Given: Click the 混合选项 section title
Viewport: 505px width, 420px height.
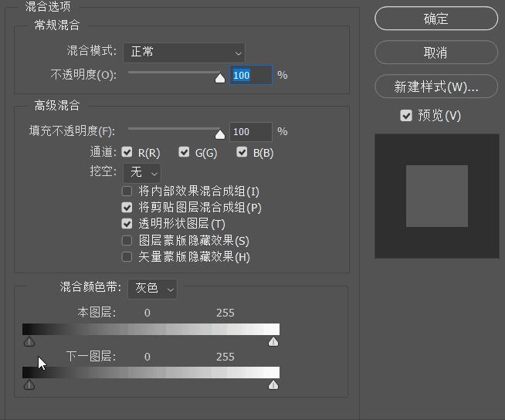Looking at the screenshot, I should point(48,6).
